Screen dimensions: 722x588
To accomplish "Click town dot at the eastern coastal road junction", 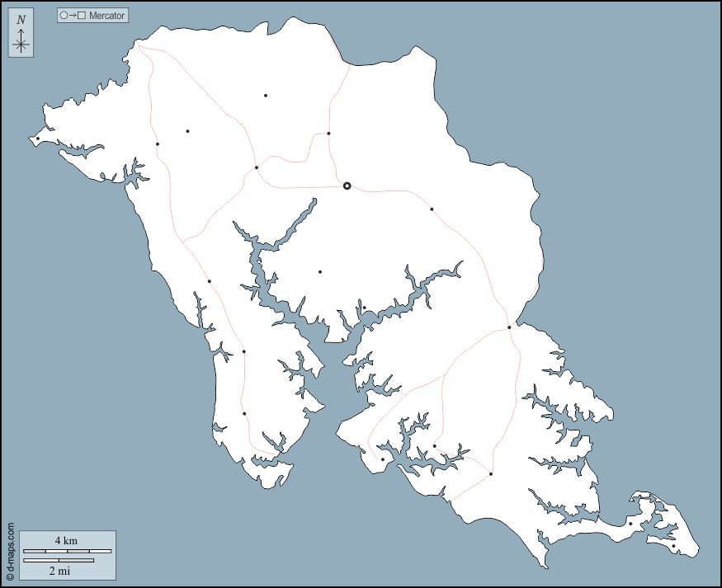I will tap(509, 327).
